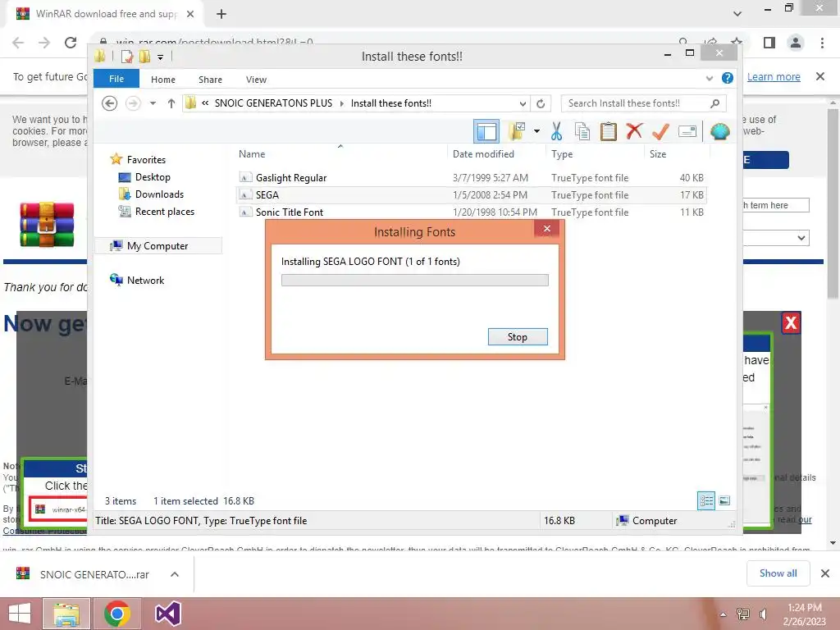Click the Copy icon in the toolbar
Image resolution: width=840 pixels, height=630 pixels.
[582, 131]
